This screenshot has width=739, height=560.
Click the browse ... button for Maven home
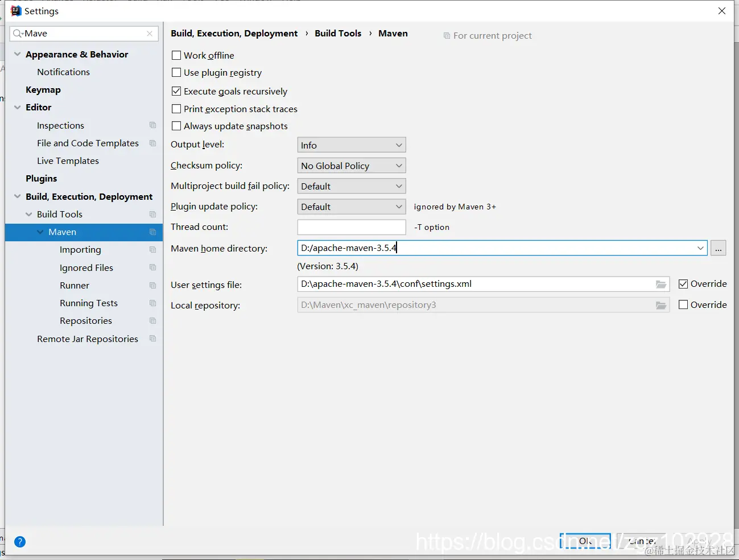coord(718,248)
